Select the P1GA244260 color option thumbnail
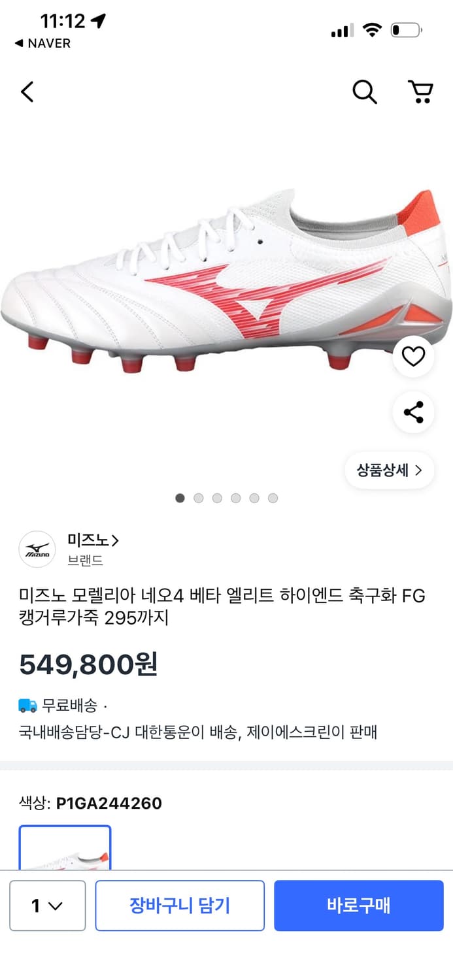 coord(65,849)
